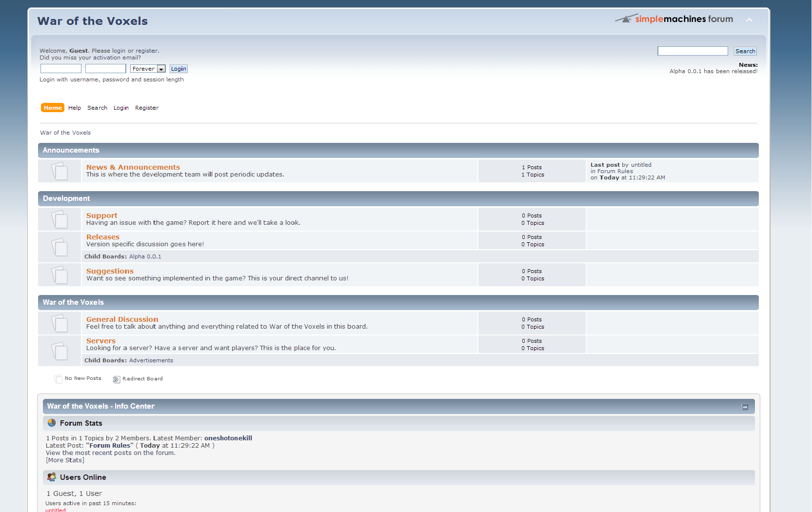Open latest member oneshotonekill profile
This screenshot has width=812, height=512.
[228, 438]
